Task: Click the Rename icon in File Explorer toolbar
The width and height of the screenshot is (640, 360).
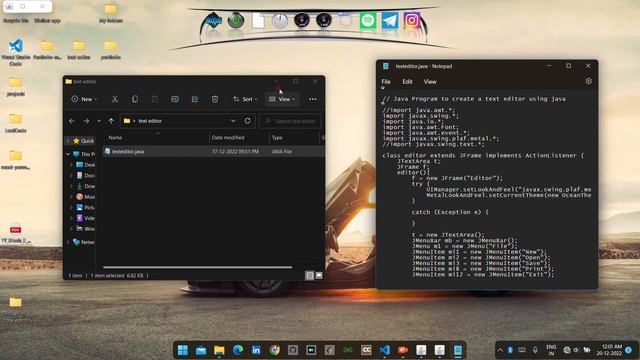Action: (175, 99)
